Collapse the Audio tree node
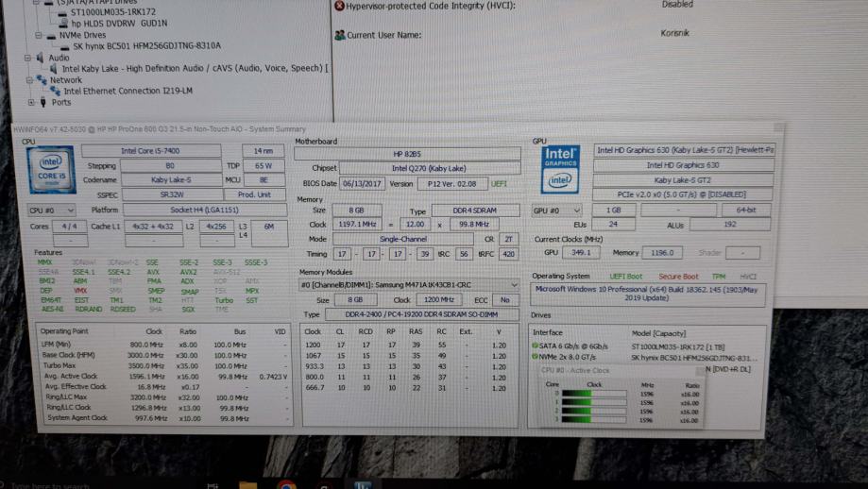The width and height of the screenshot is (868, 489). point(27,58)
